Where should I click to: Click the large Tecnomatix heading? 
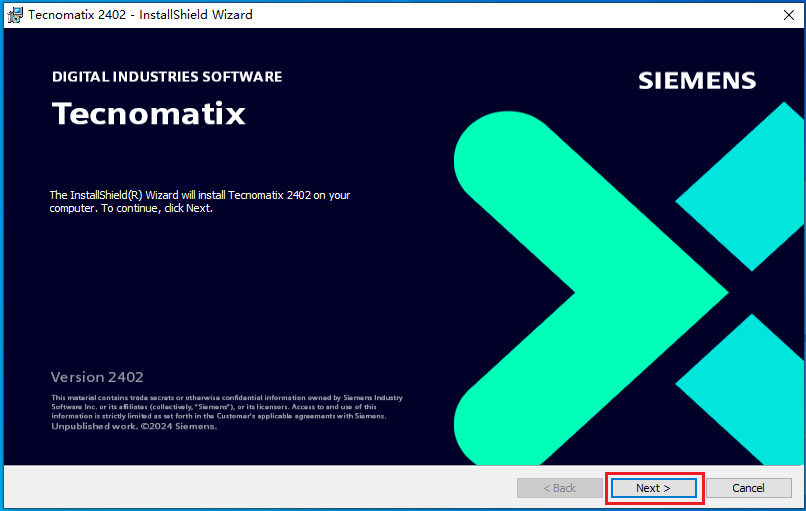[148, 114]
